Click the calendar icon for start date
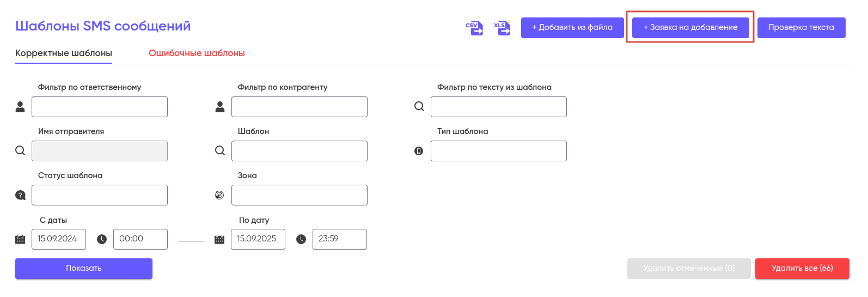This screenshot has width=868, height=297. click(x=20, y=239)
